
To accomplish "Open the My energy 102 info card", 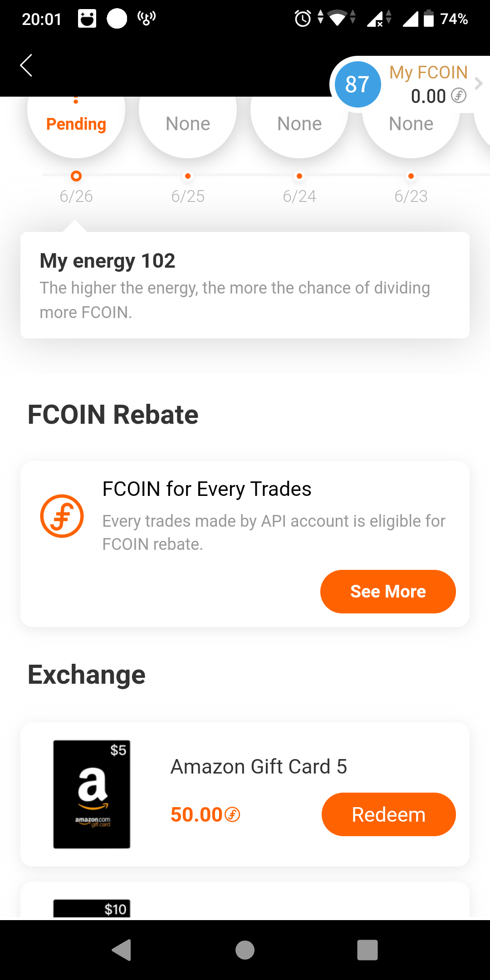I will click(x=245, y=285).
